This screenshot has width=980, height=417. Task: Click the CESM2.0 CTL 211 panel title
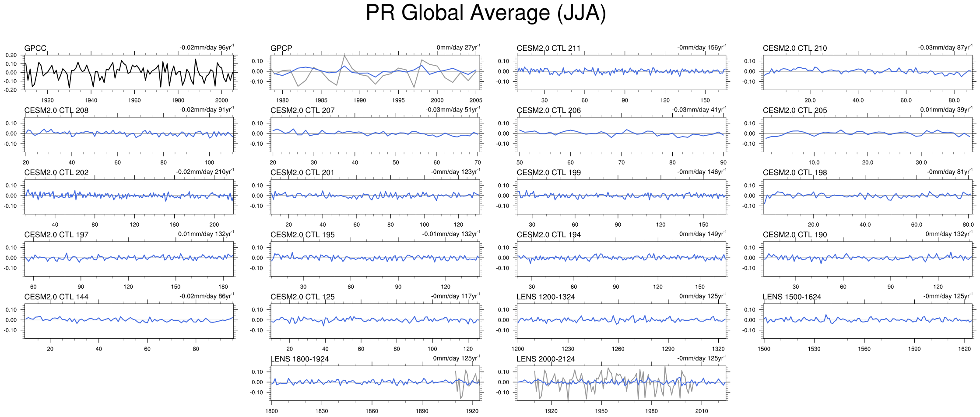coord(548,48)
